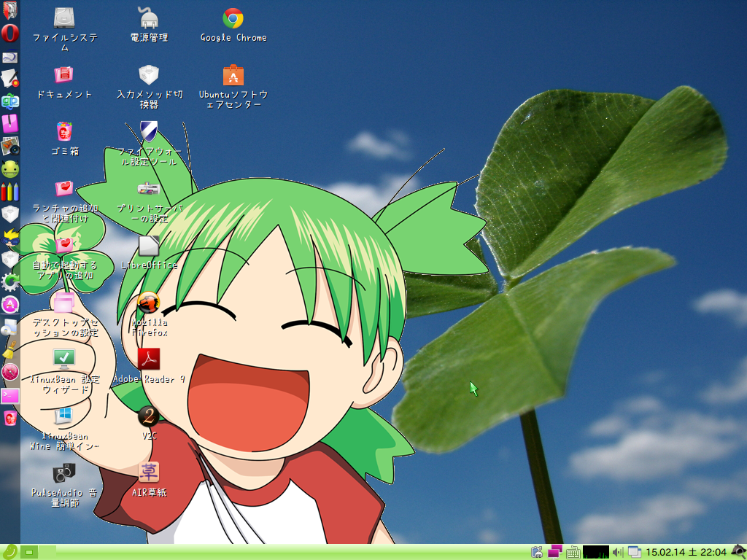Open the photo viewer launcher icon
Screen dimensions: 747x560
click(10, 146)
